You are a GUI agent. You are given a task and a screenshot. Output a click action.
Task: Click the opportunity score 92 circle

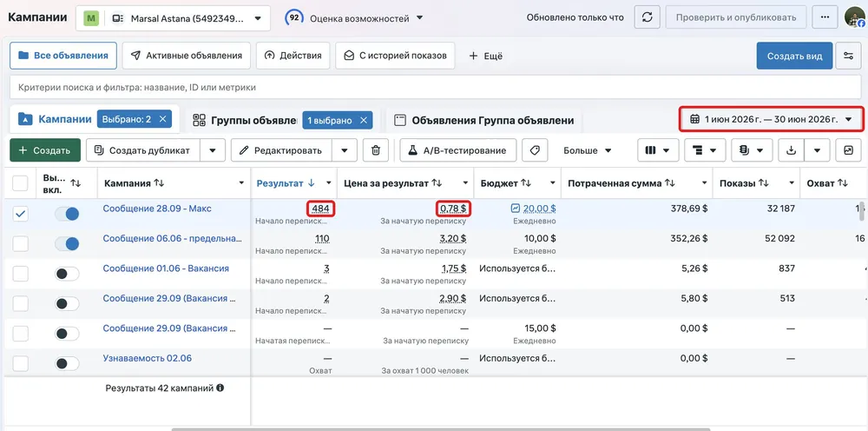click(x=294, y=18)
